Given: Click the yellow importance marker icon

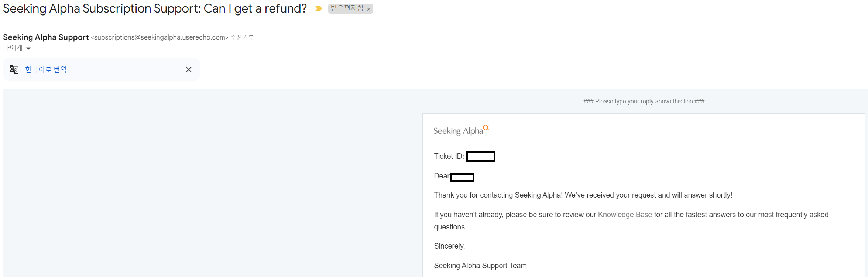Looking at the screenshot, I should point(318,8).
